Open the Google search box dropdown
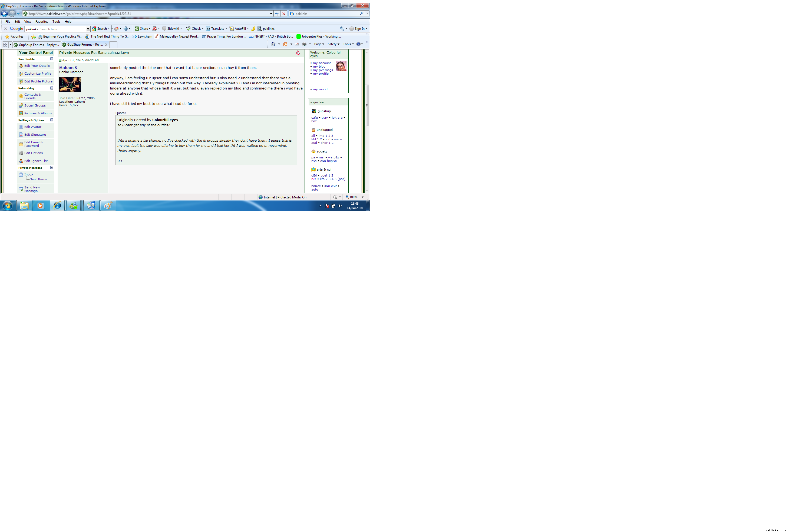This screenshot has height=532, width=786. pyautogui.click(x=88, y=29)
